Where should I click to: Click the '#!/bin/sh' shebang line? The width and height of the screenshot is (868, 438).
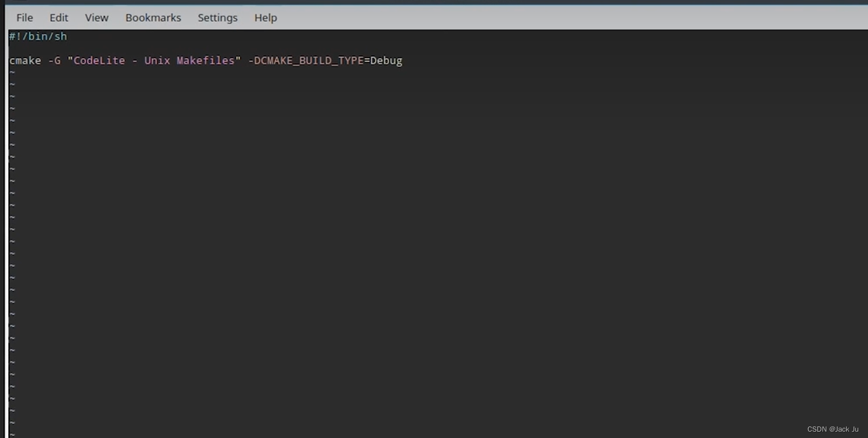(x=38, y=36)
